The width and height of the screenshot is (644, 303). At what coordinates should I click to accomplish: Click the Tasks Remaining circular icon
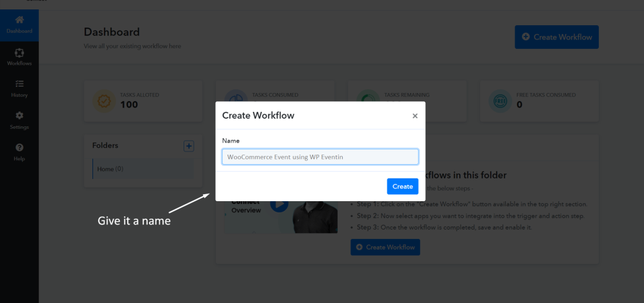coord(367,96)
